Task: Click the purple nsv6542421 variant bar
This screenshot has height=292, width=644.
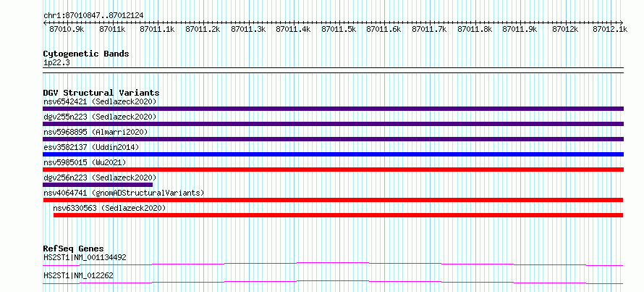Action: click(x=333, y=109)
